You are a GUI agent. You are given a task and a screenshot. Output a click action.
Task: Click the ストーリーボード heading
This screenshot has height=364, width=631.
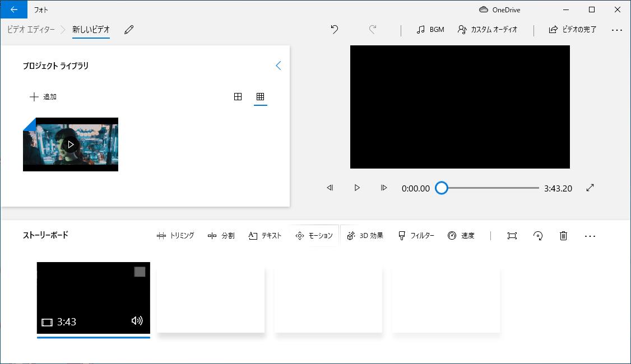point(45,235)
